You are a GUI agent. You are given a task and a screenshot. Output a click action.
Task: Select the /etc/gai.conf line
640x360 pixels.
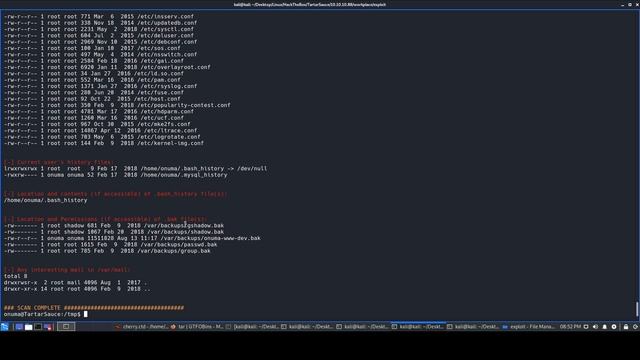point(94,61)
